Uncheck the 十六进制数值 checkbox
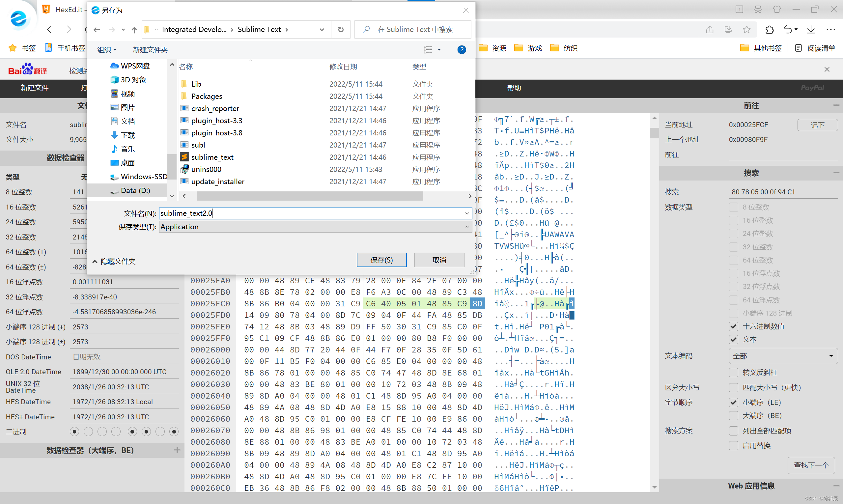 (734, 326)
